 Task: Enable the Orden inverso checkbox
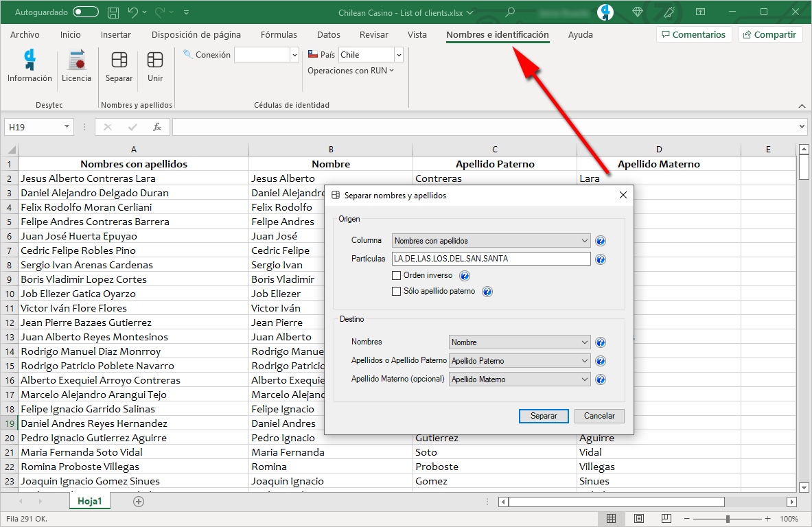[x=397, y=275]
